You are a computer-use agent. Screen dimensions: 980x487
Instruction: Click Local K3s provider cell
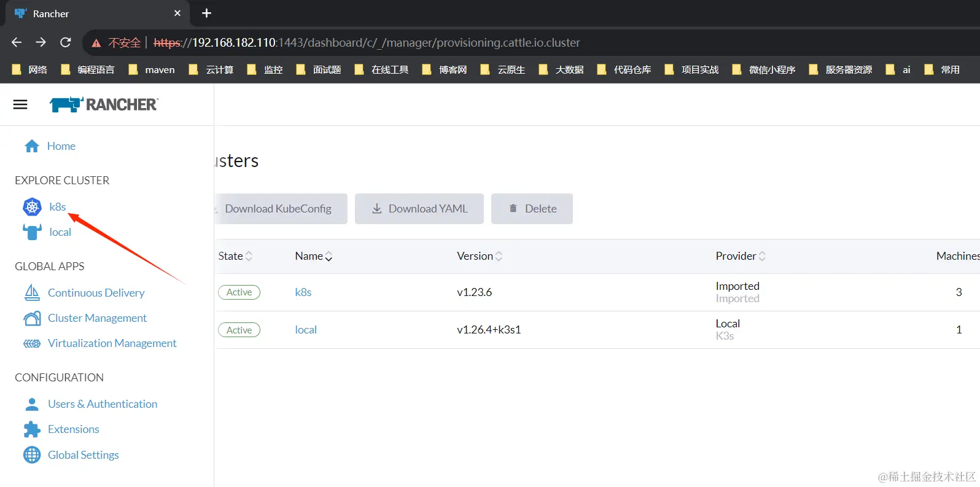click(x=728, y=330)
